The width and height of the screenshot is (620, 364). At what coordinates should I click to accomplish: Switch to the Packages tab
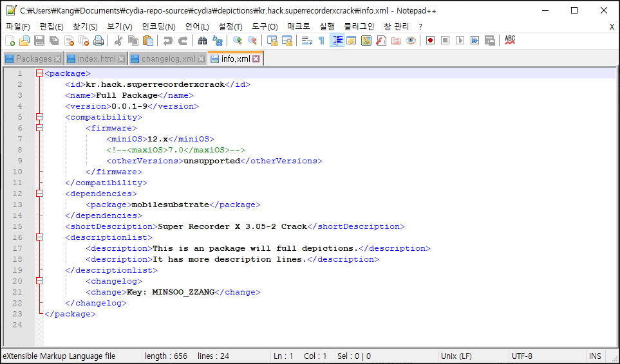click(33, 59)
